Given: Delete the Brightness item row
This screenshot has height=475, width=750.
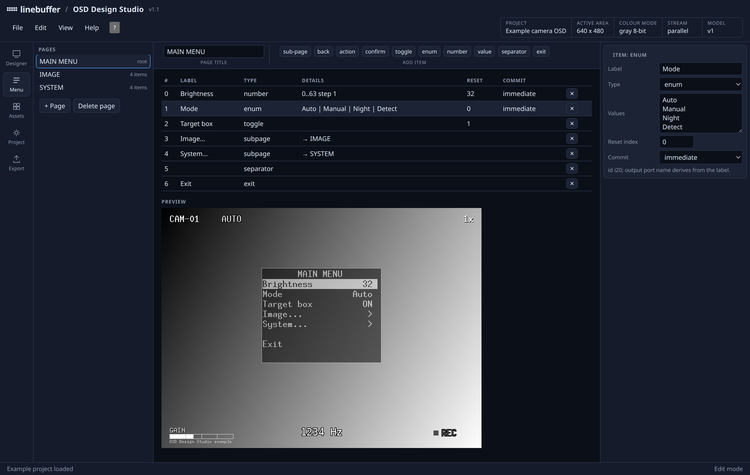Looking at the screenshot, I should (572, 94).
